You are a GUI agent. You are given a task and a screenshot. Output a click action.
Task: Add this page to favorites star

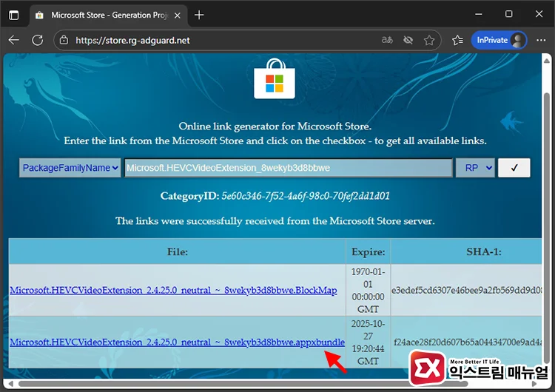pos(428,40)
